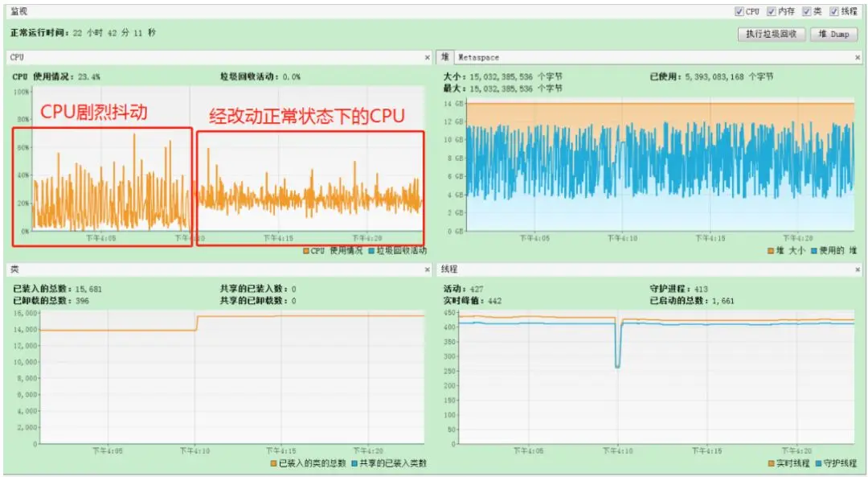Click the loaded classes line chart
The image size is (868, 477).
(x=232, y=376)
